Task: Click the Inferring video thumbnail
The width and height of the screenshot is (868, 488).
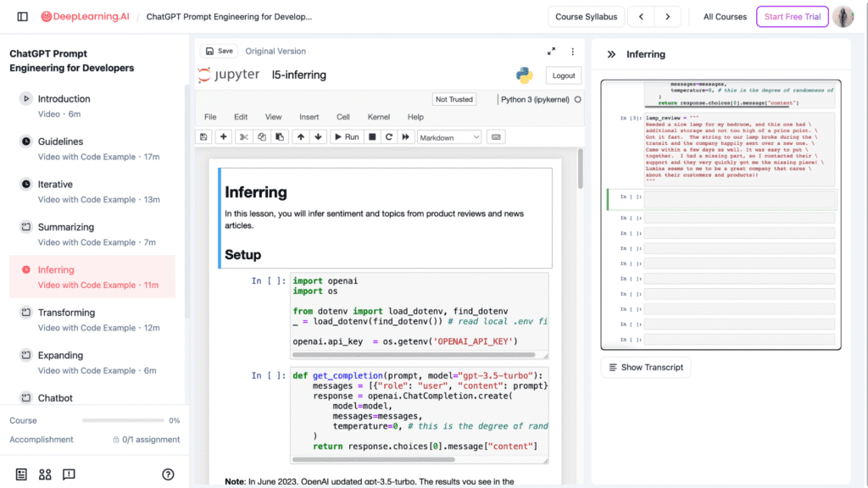Action: coord(721,214)
